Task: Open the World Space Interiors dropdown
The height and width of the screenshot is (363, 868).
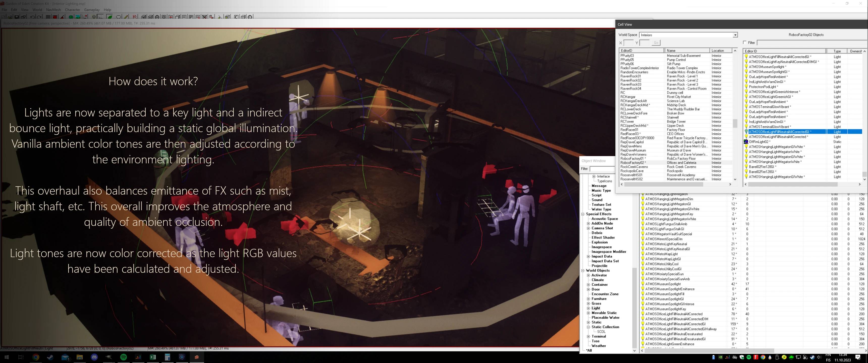Action: click(735, 35)
